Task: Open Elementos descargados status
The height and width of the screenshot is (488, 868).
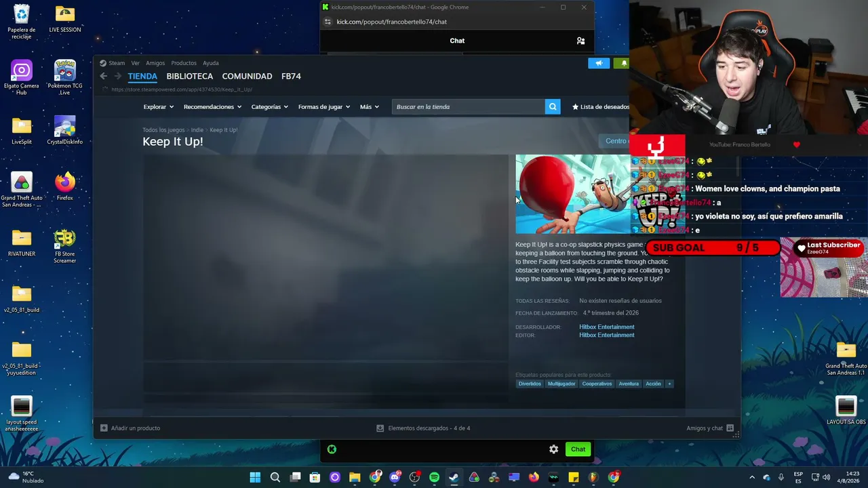Action: click(423, 428)
